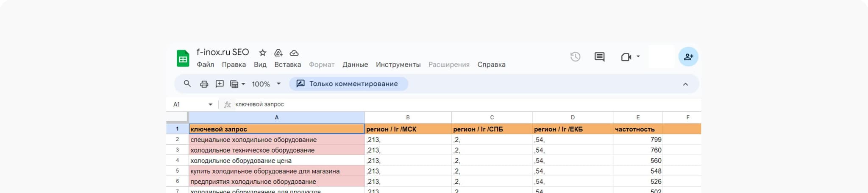Viewport: 868px width, 193px height.
Task: Start a video call with the camera icon
Action: (x=626, y=57)
